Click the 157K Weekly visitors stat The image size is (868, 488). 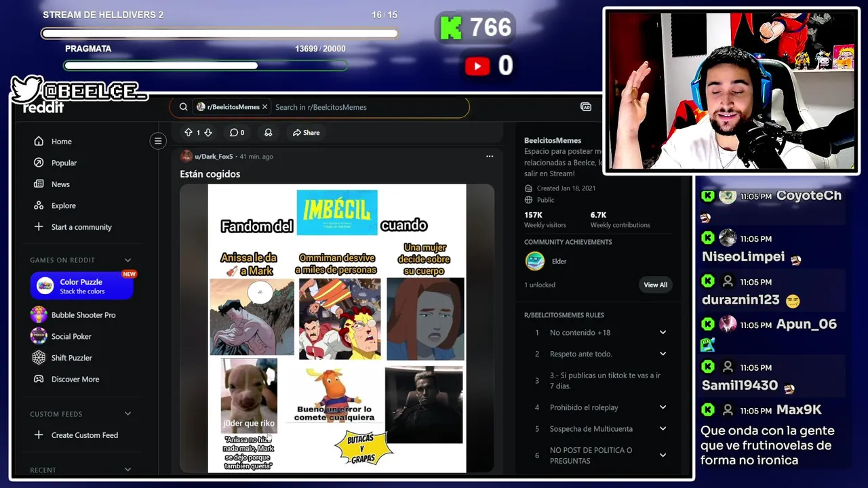pos(545,220)
